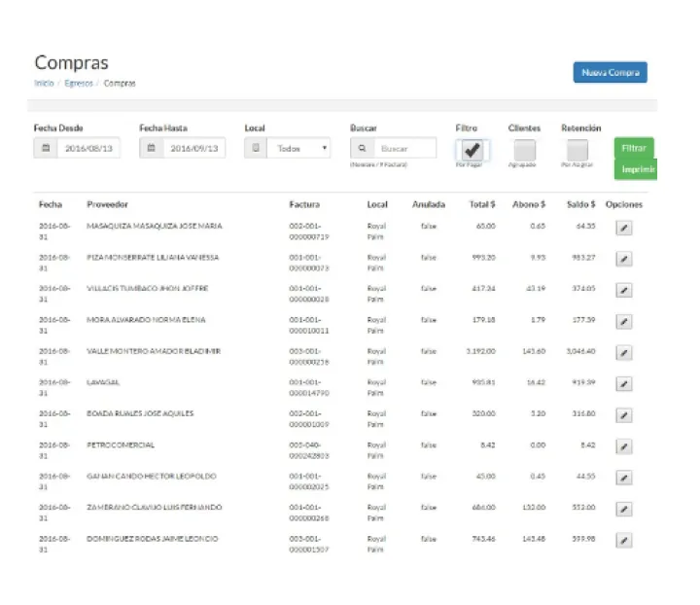Open the Local dropdown showing Todos

[298, 149]
